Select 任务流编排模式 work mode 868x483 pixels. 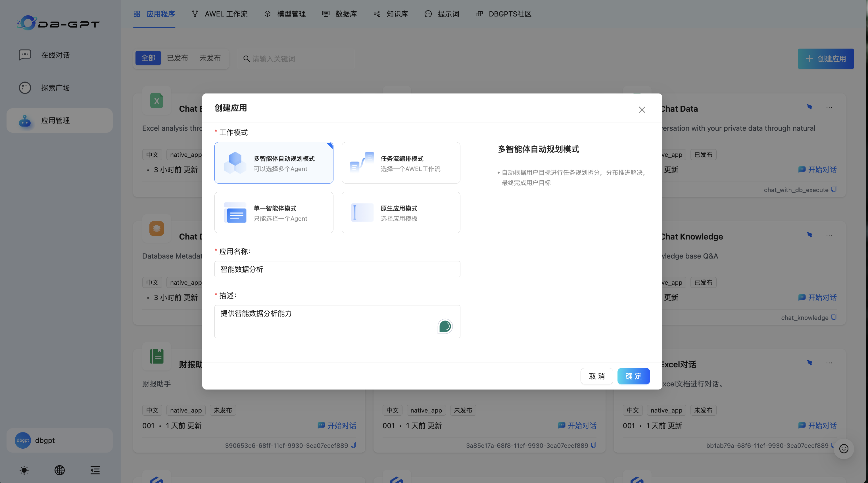pyautogui.click(x=401, y=163)
